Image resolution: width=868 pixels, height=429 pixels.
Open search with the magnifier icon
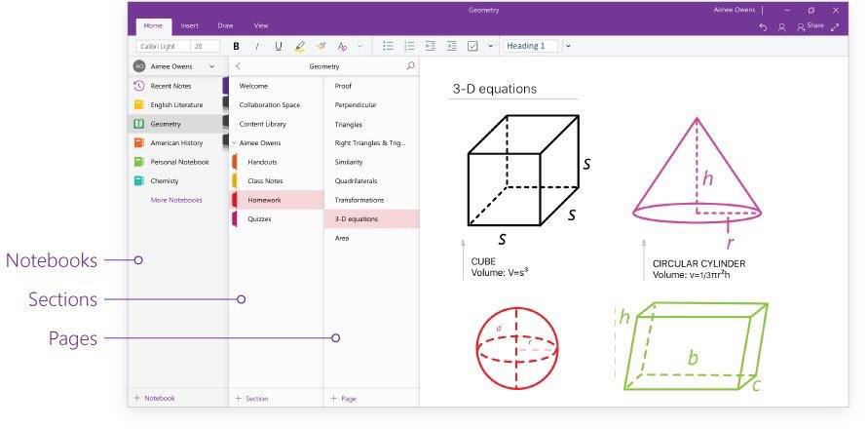tap(410, 66)
